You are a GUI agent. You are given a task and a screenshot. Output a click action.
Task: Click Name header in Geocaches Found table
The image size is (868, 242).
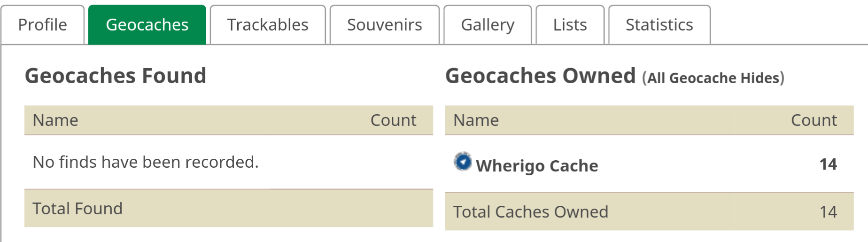(55, 120)
